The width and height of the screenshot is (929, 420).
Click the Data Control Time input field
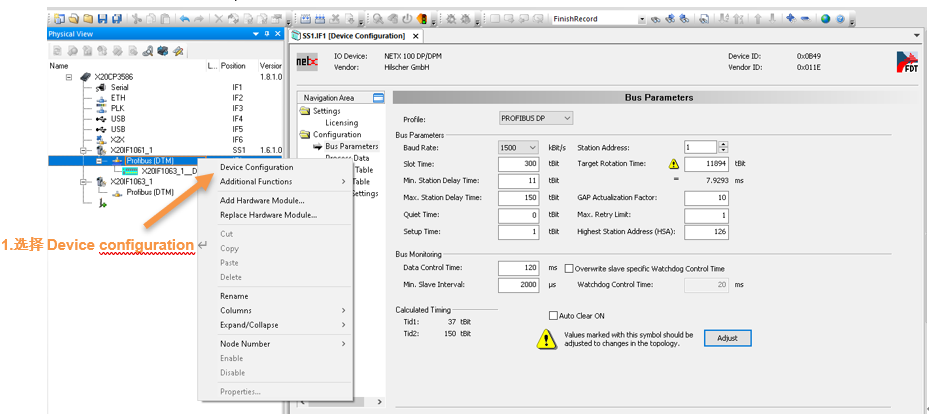click(518, 268)
